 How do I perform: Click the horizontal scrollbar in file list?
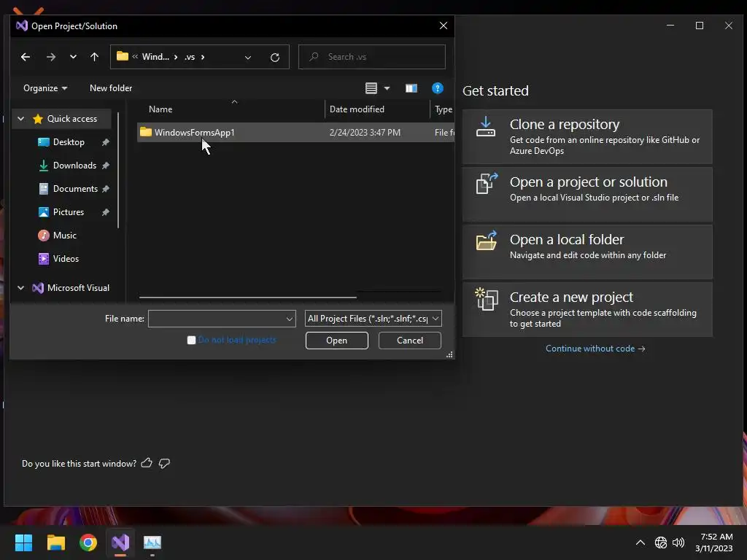(248, 297)
